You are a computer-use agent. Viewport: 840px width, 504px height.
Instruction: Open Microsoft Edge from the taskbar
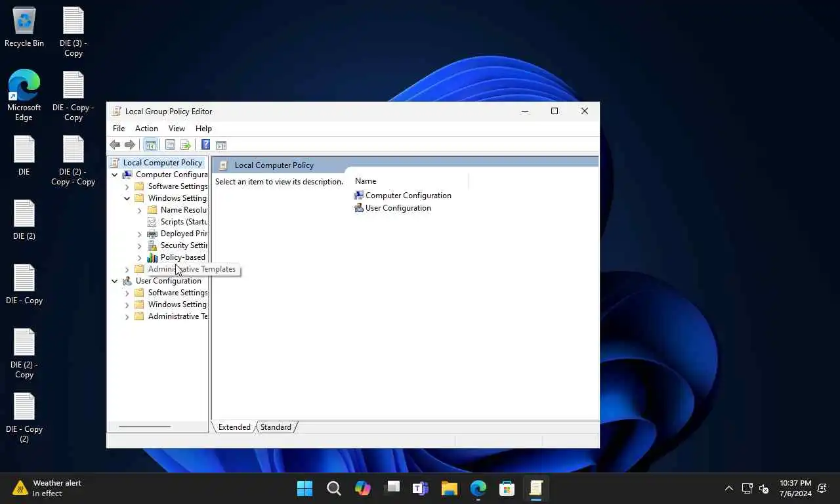pyautogui.click(x=478, y=488)
